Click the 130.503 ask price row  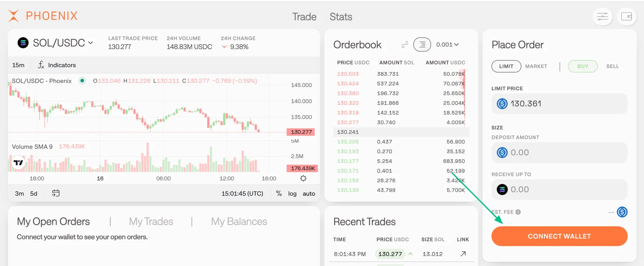(x=401, y=74)
